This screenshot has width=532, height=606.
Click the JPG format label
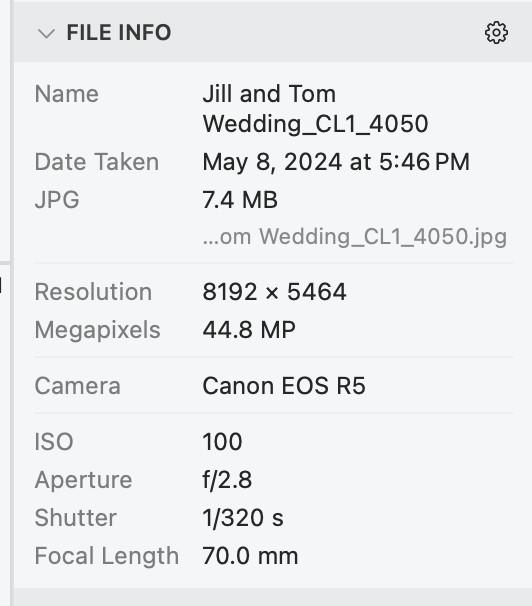[x=57, y=200]
